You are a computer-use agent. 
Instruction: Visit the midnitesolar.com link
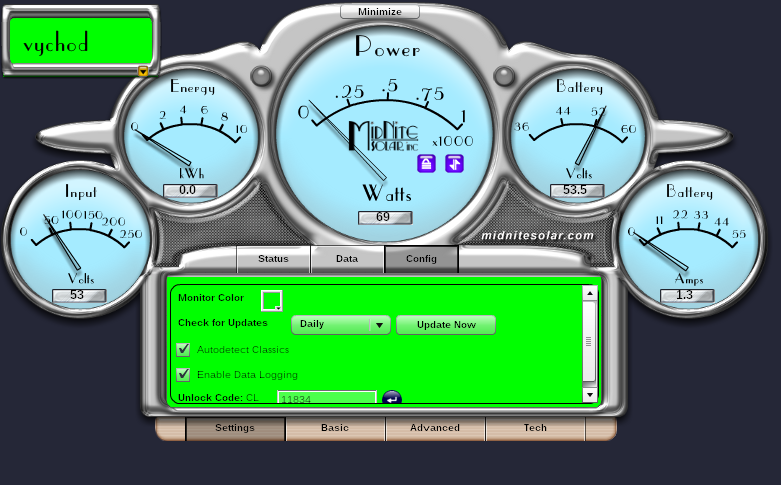tap(537, 236)
